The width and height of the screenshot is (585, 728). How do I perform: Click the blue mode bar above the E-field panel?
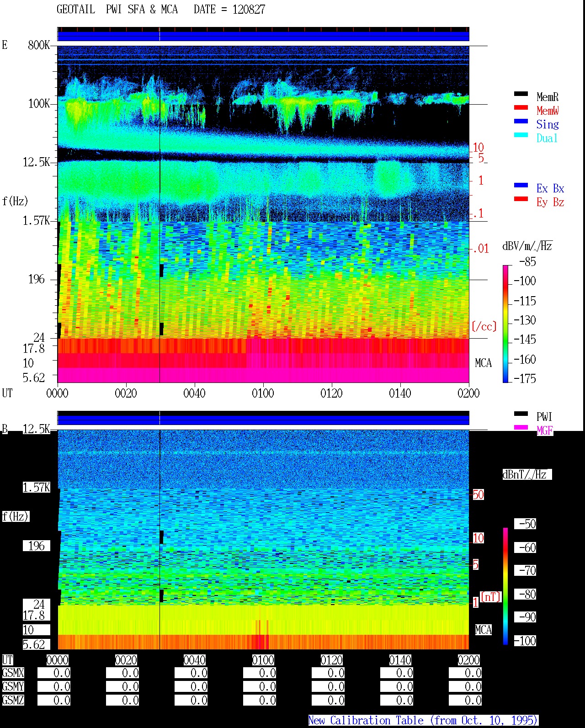coord(263,36)
